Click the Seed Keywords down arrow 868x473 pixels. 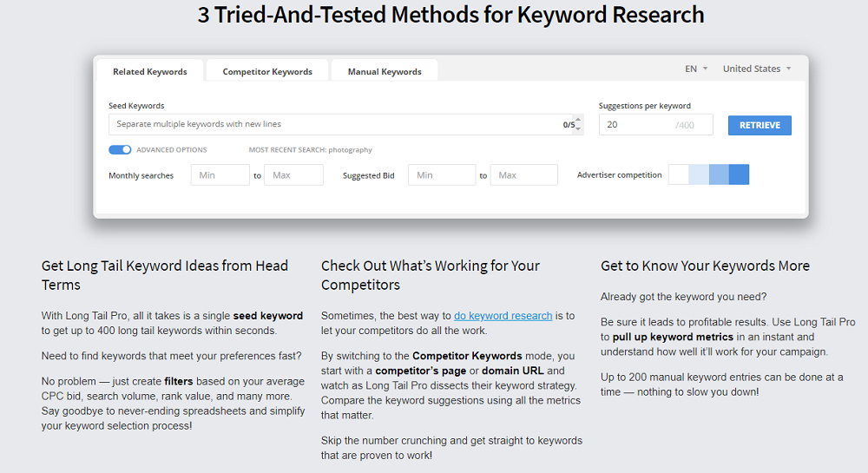579,128
